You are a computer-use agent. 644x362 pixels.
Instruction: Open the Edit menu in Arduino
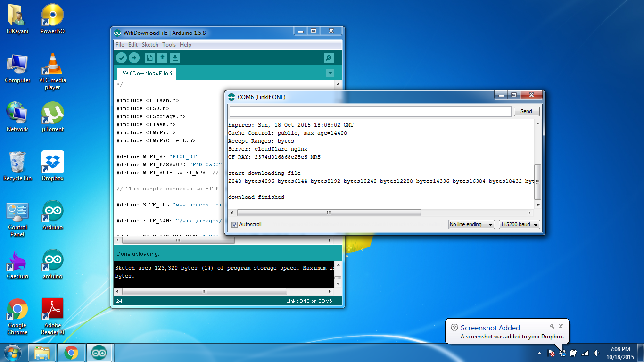133,45
